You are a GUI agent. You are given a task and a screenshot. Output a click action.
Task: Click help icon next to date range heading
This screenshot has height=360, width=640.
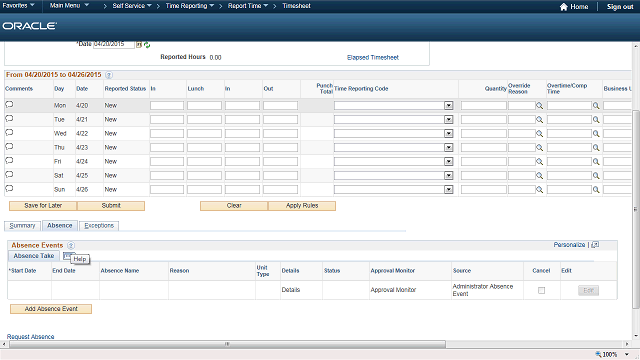click(109, 75)
